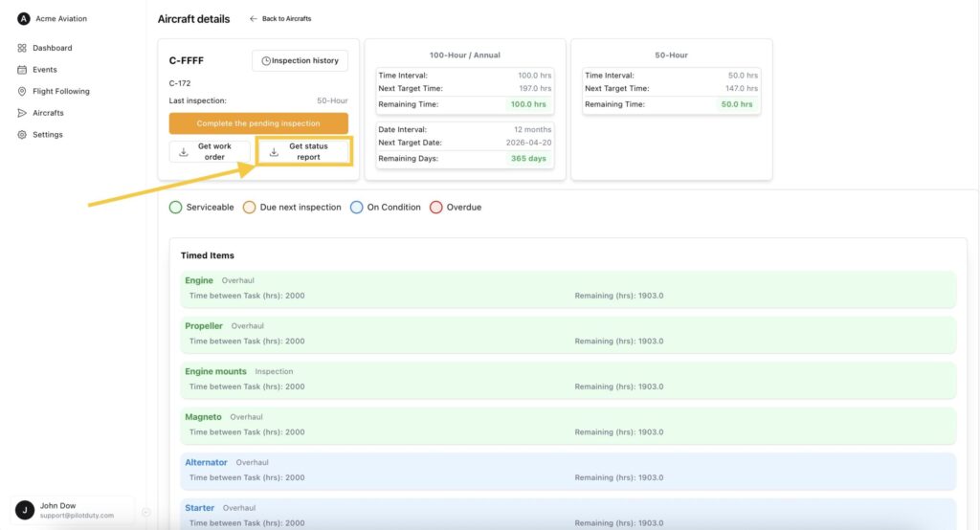Select the green Serviceable status circle
Image resolution: width=980 pixels, height=530 pixels.
(x=175, y=208)
